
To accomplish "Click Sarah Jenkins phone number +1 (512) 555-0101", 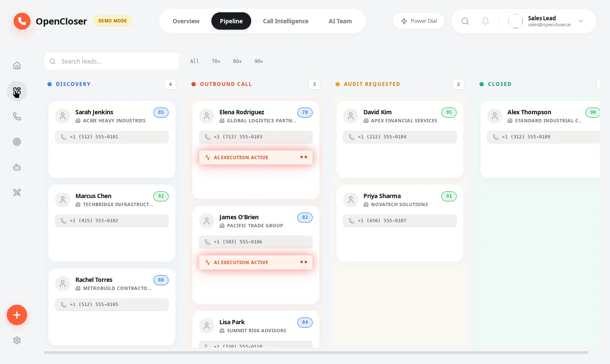I will 112,137.
